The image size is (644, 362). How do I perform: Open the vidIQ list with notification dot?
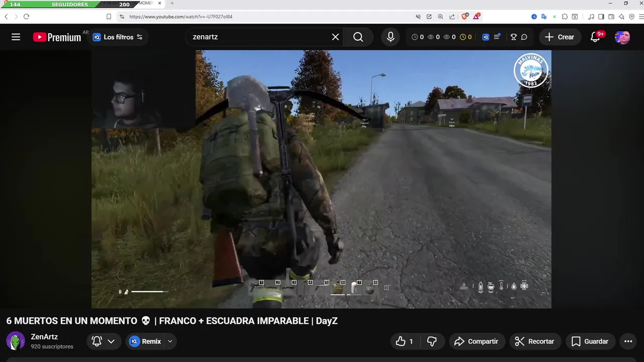[497, 37]
